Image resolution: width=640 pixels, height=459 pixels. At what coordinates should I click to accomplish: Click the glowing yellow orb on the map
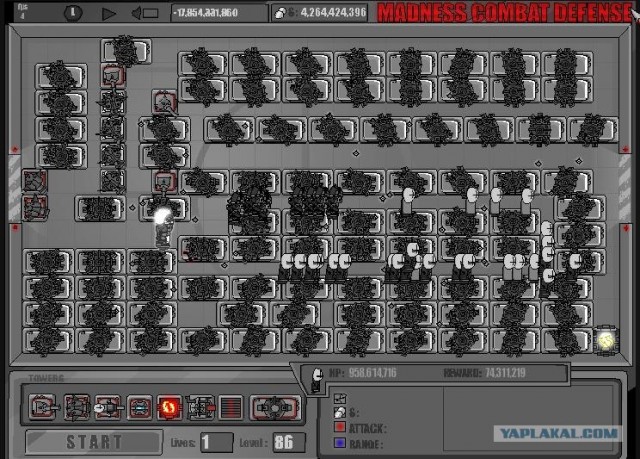606,339
